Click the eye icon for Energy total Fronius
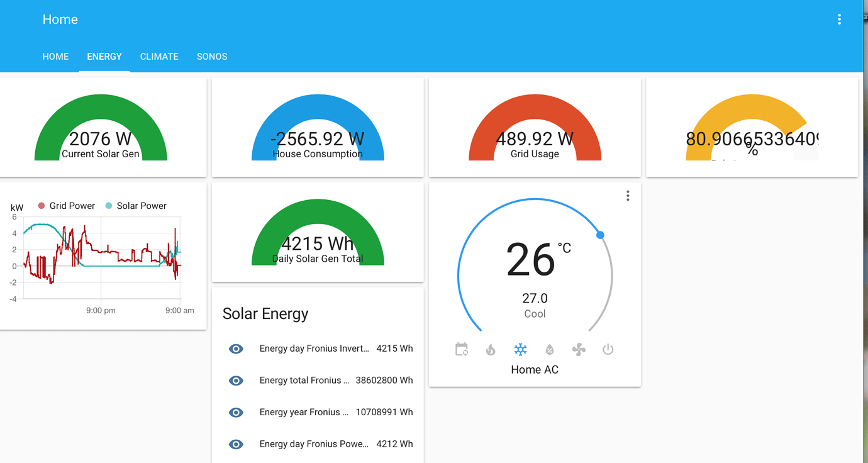The height and width of the screenshot is (463, 868). pyautogui.click(x=236, y=381)
